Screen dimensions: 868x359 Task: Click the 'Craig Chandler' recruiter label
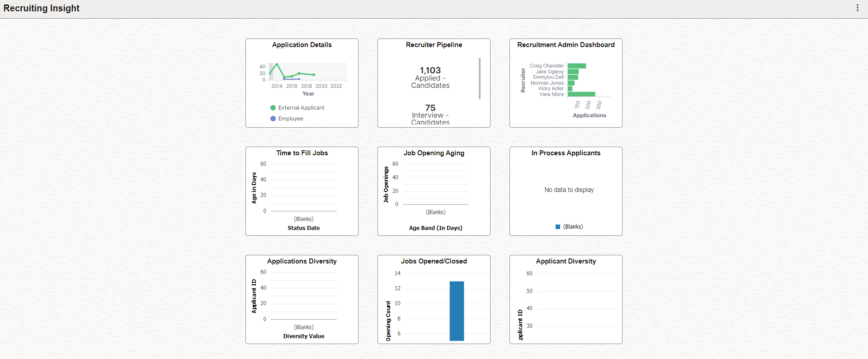[547, 66]
